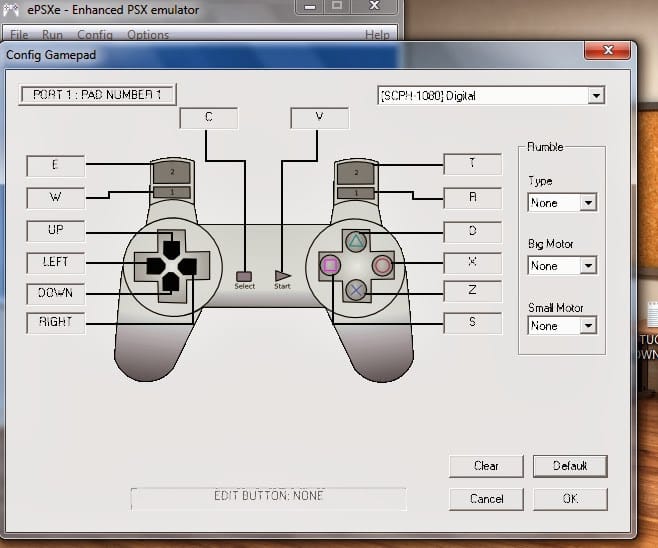Open the Help menu in ePSXe

pyautogui.click(x=377, y=35)
